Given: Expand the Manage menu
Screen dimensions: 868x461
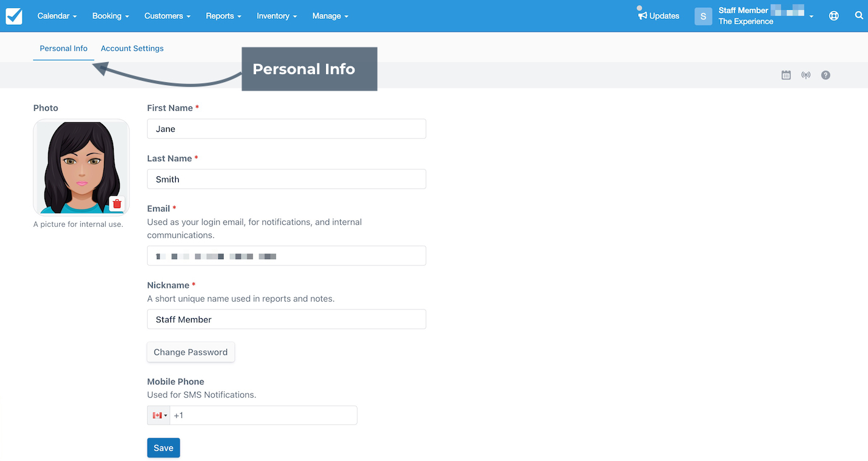Looking at the screenshot, I should [x=330, y=16].
